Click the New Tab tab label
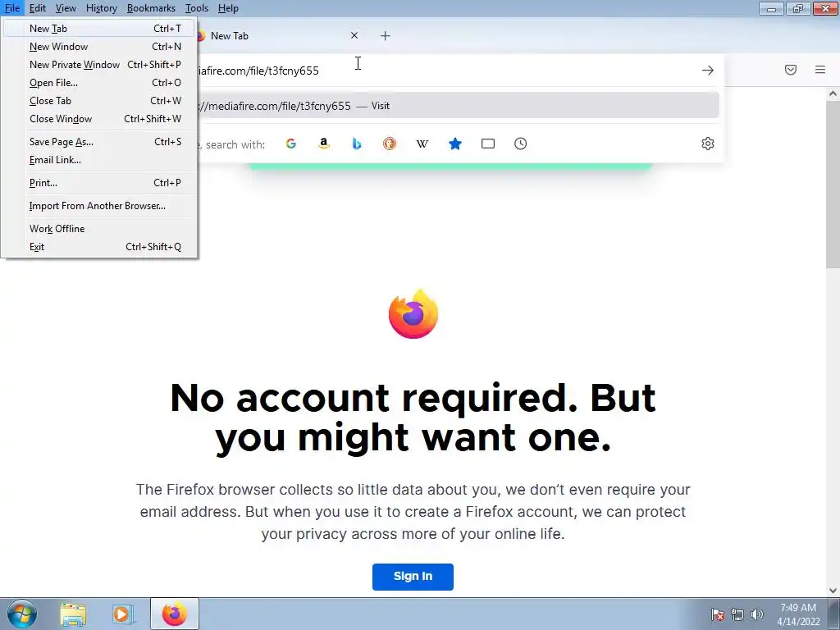This screenshot has height=630, width=840. [x=230, y=36]
